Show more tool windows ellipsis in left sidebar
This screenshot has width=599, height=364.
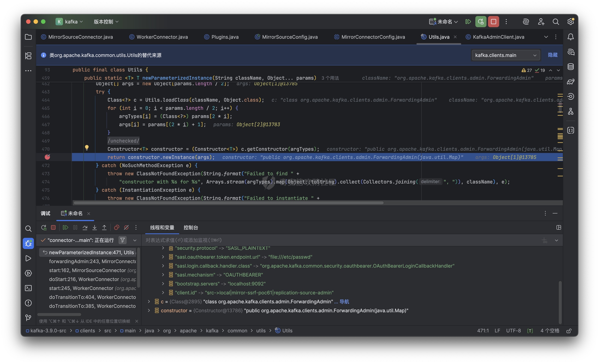[28, 71]
